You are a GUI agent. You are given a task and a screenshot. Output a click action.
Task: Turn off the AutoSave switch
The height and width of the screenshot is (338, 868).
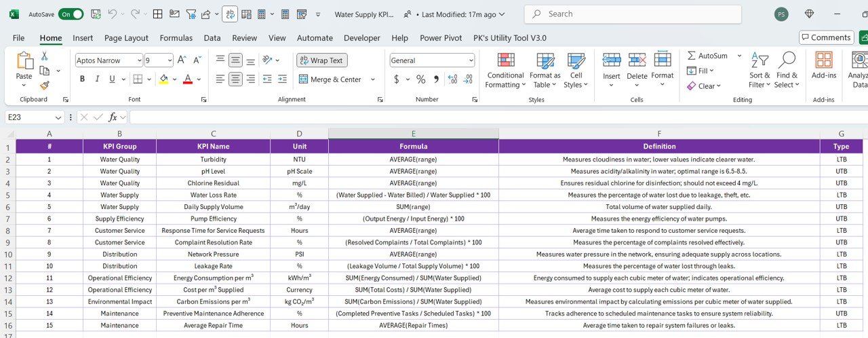[71, 14]
